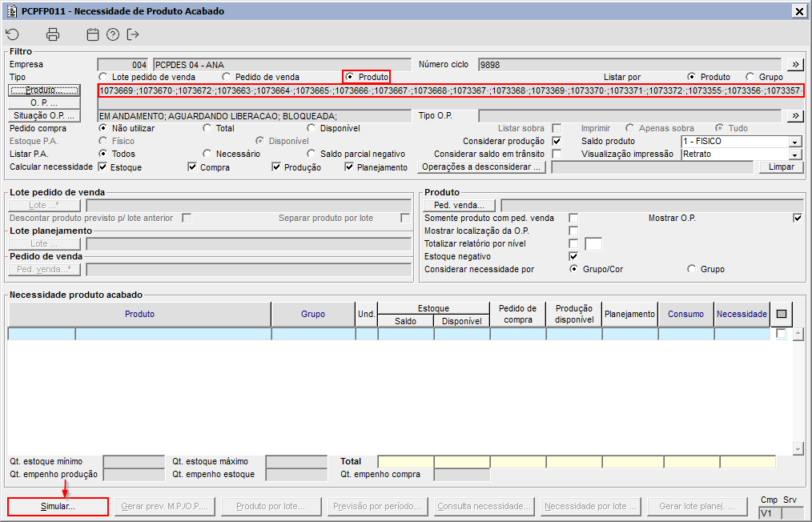Click Operações a desconsiderar ... button
Screen dimensions: 812x522
pos(481,167)
